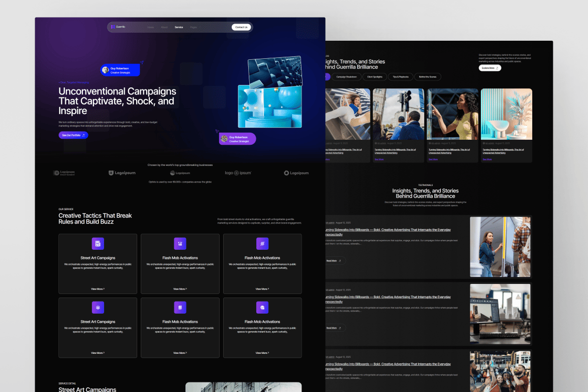Click the rightmost Logoipsum ring logo
This screenshot has width=588, height=392.
coord(296,173)
